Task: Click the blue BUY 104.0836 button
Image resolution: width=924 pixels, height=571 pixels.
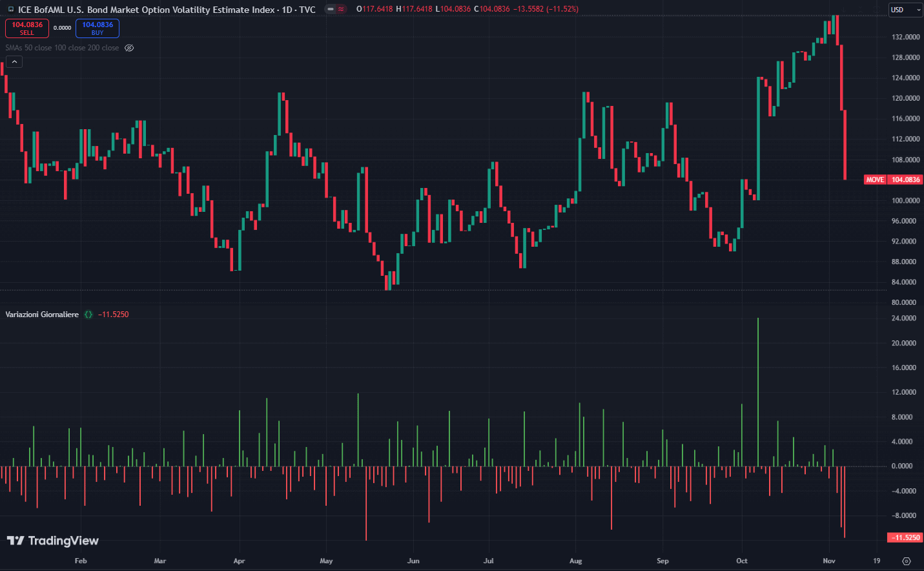Action: 98,28
